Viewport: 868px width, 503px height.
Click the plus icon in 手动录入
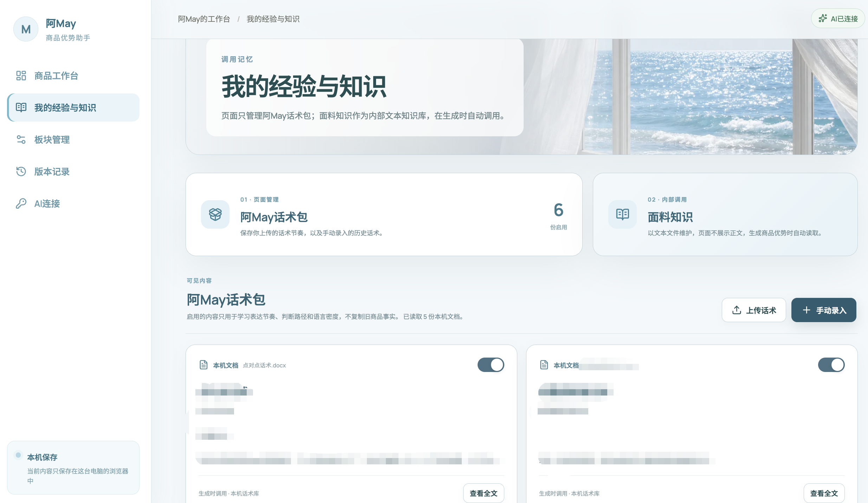click(807, 310)
